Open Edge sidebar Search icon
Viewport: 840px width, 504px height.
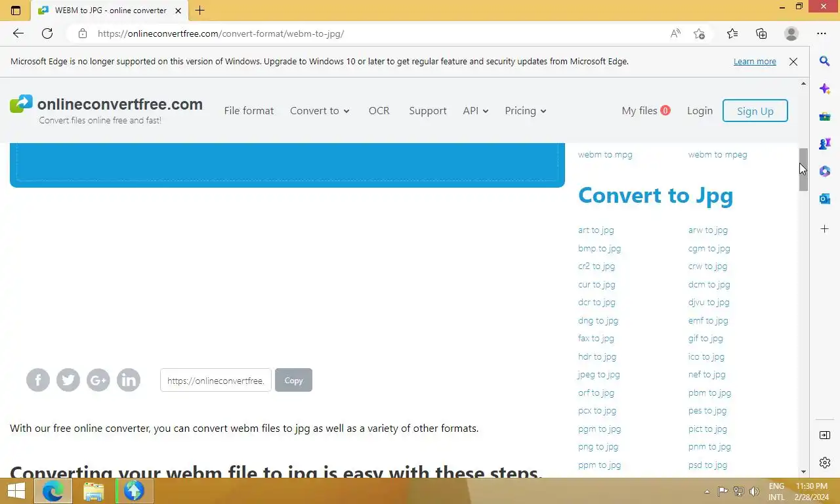pos(825,61)
